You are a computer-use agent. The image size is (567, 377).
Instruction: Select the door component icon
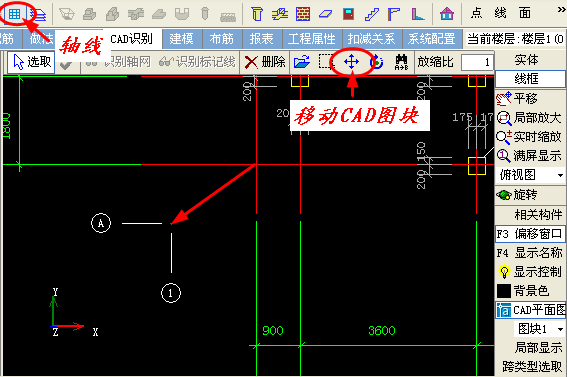(x=348, y=14)
